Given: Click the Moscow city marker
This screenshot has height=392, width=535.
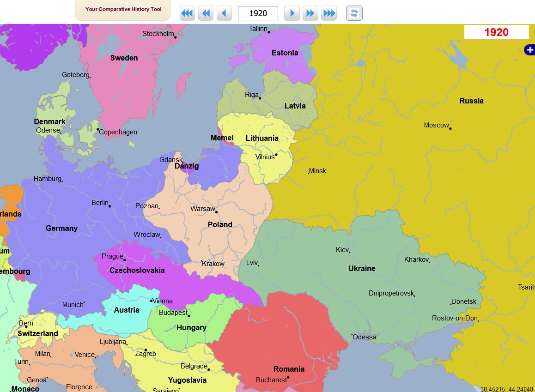Looking at the screenshot, I should coord(450,128).
